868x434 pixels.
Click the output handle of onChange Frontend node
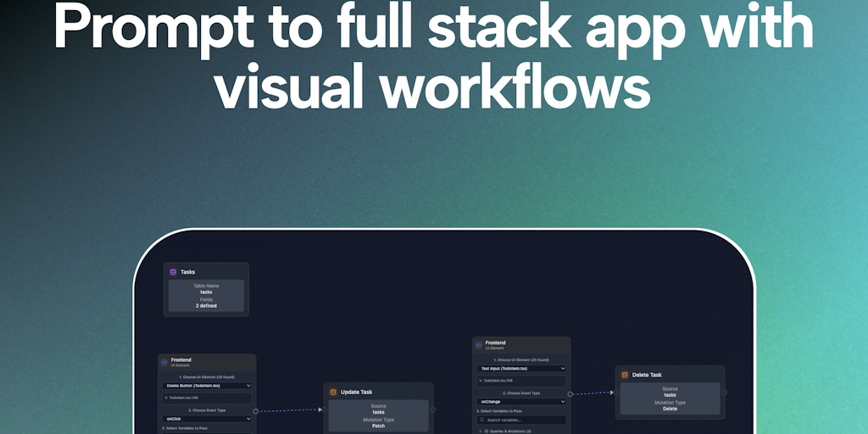click(x=570, y=394)
